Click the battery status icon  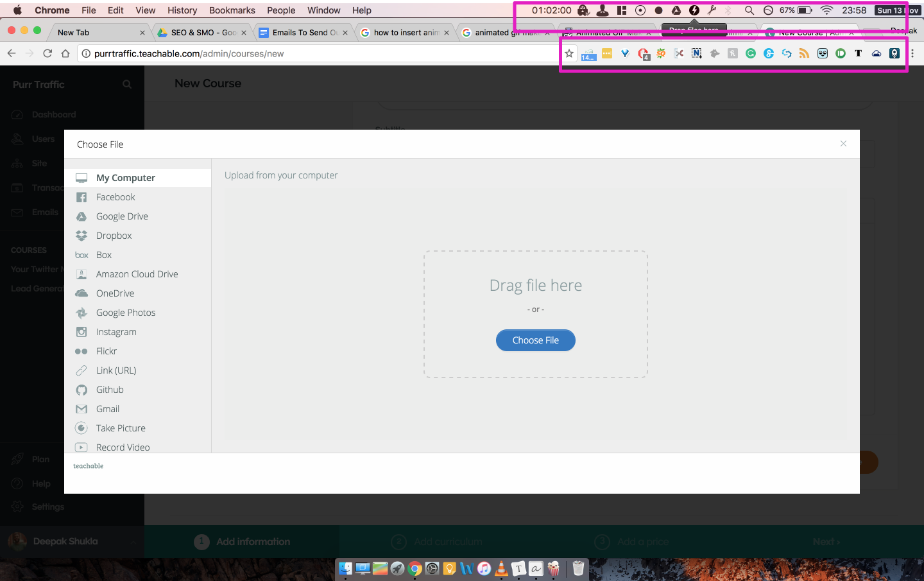(805, 10)
